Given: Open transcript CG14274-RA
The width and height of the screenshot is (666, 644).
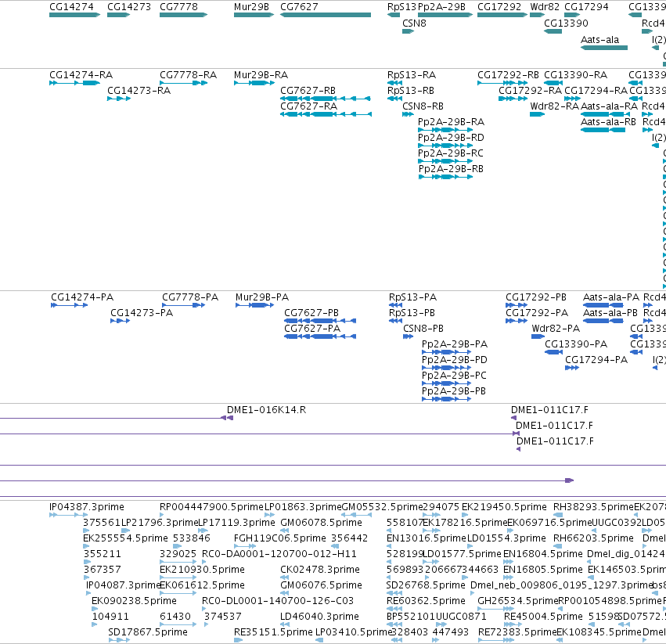Looking at the screenshot, I should coord(74,83).
